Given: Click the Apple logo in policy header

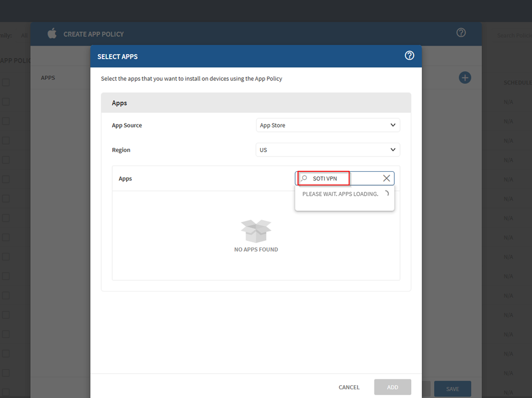Looking at the screenshot, I should [x=52, y=34].
